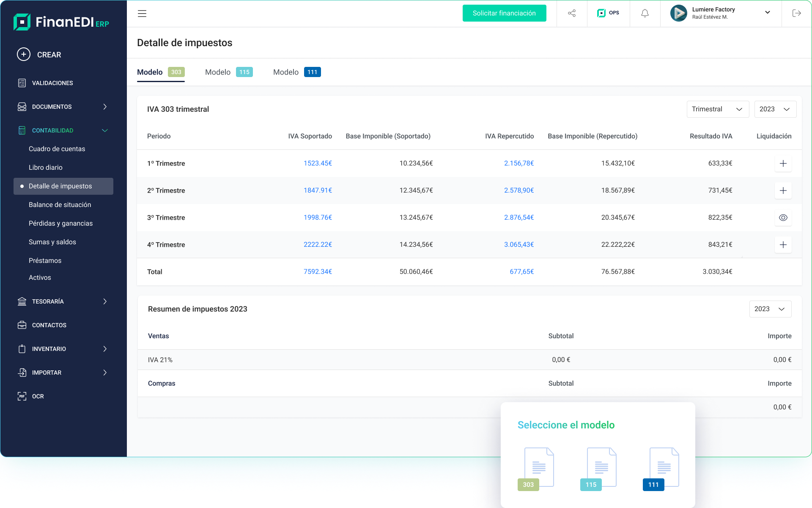Open the hamburger navigation menu
This screenshot has width=812, height=508.
point(142,14)
